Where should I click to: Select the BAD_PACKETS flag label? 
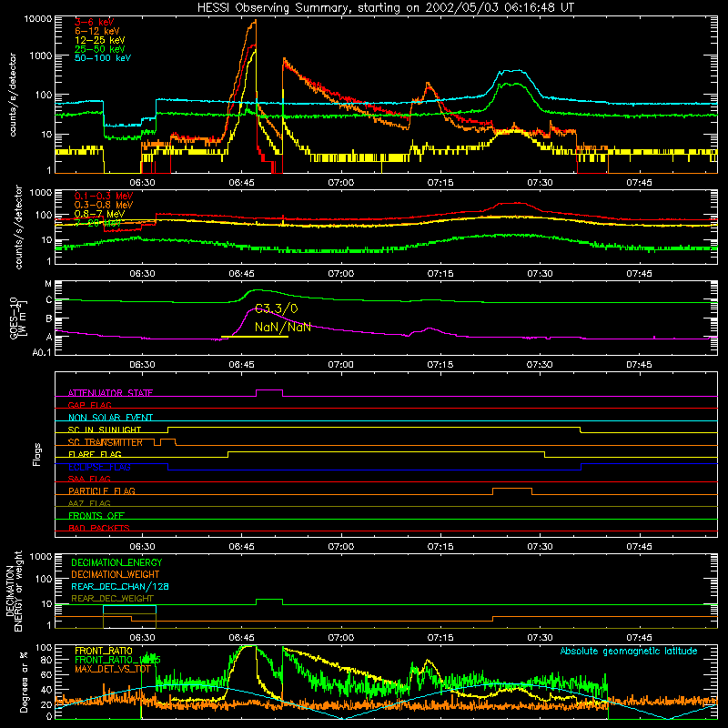click(x=99, y=528)
